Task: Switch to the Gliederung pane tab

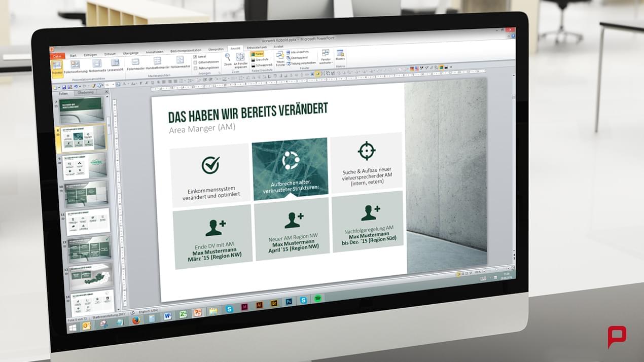Action: click(85, 93)
